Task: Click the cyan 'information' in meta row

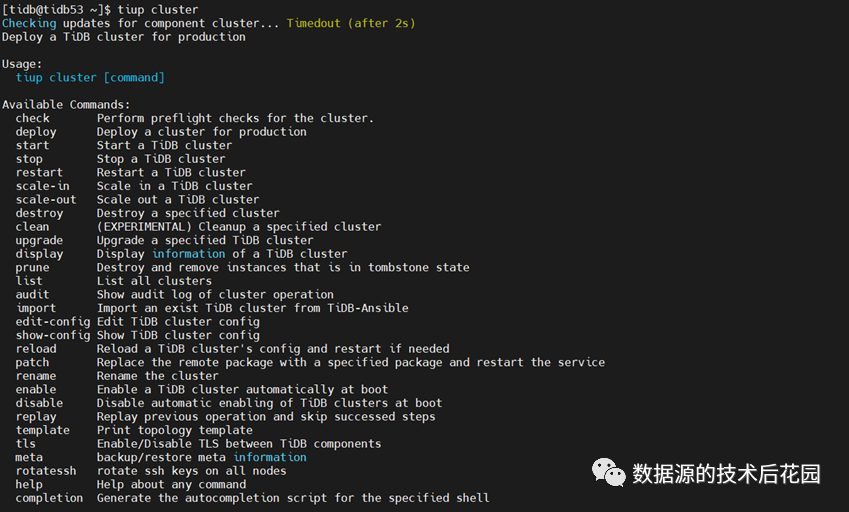Action: click(x=270, y=457)
